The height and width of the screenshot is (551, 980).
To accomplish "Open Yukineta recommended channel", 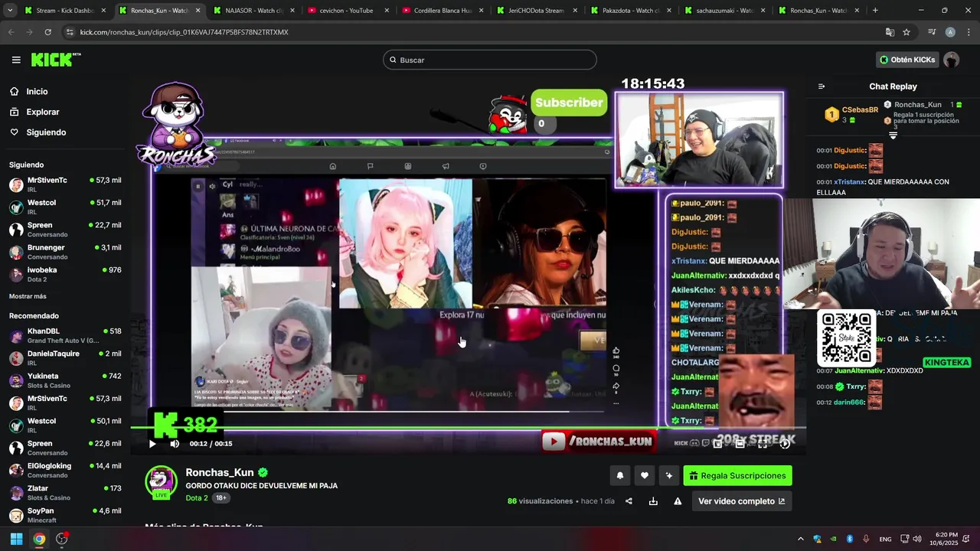I will pos(64,380).
